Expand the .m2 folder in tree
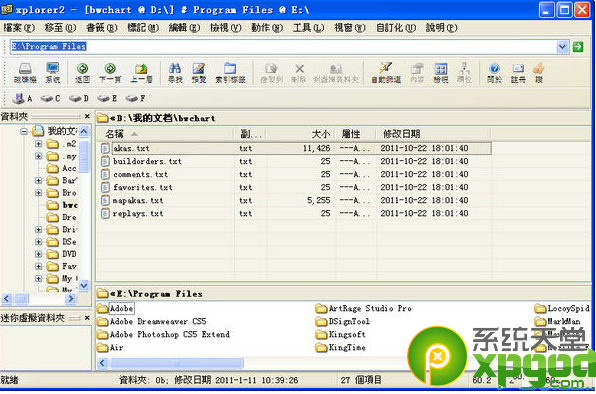This screenshot has width=596, height=394. click(38, 144)
